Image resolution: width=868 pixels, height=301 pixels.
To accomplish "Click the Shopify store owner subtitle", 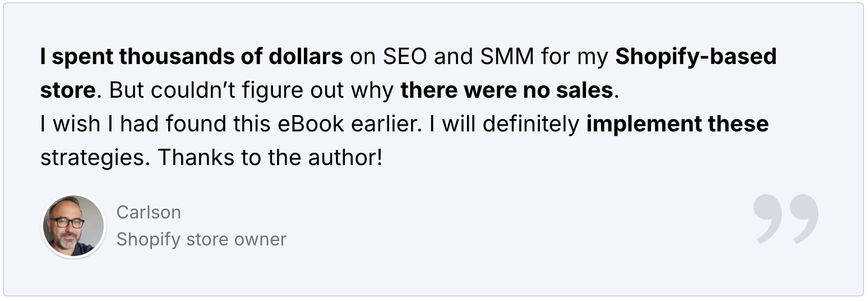I will (201, 239).
